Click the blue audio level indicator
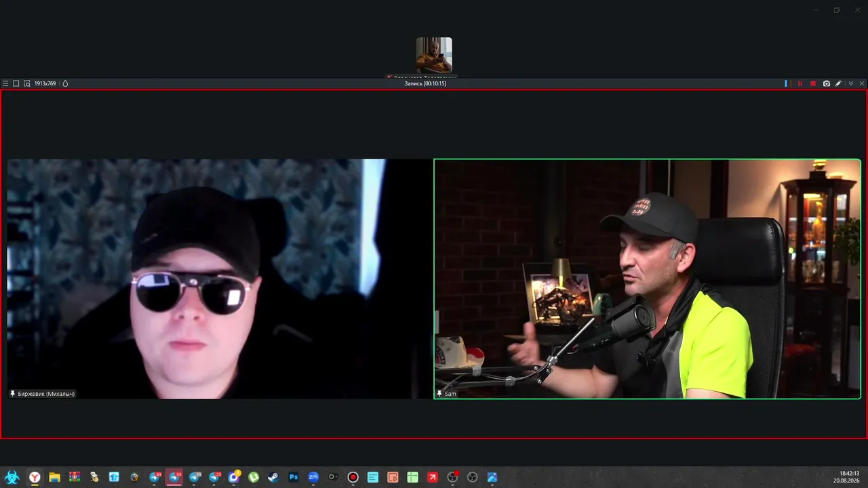 [x=786, y=83]
